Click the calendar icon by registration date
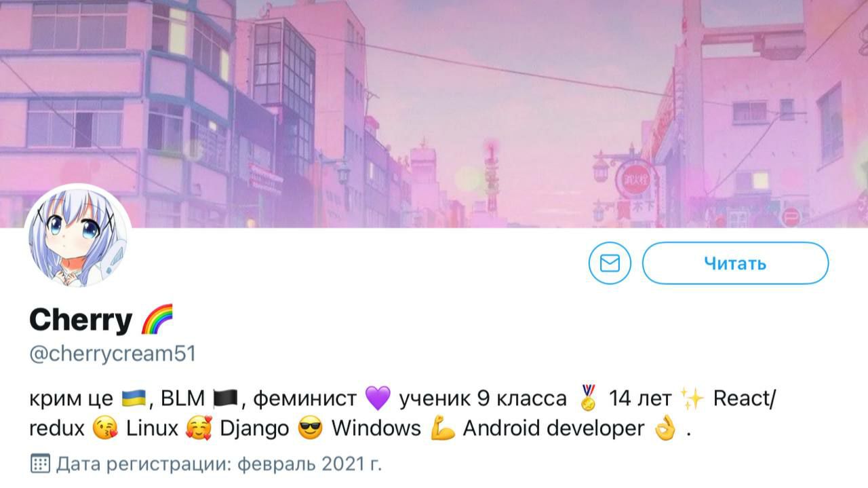868x488 pixels. coord(41,464)
